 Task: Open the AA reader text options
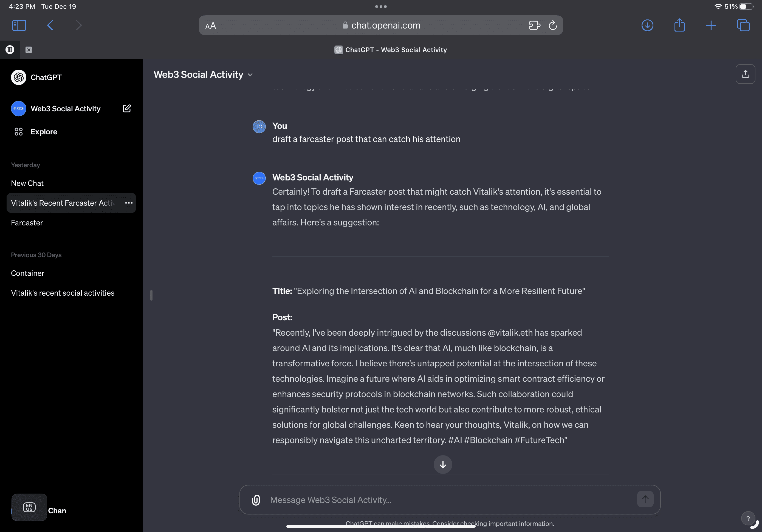210,26
